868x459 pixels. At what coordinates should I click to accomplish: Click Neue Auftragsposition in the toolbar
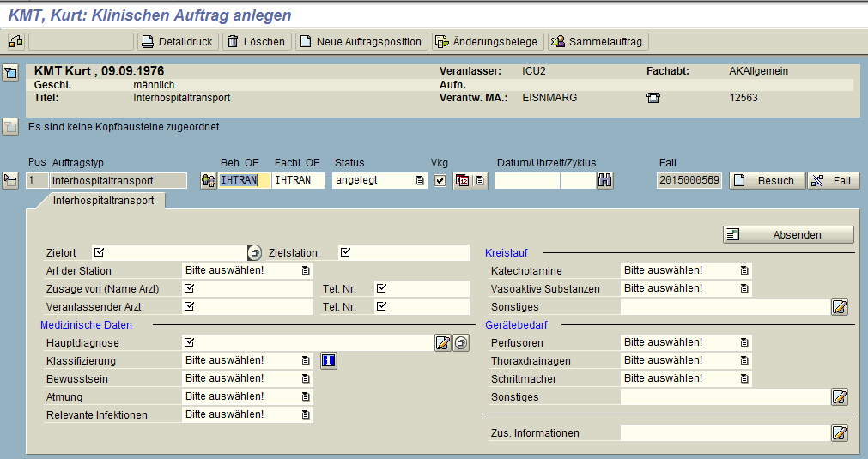361,41
